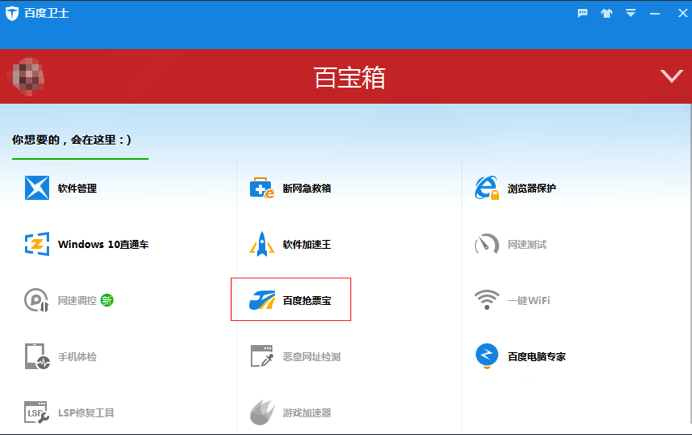Open the skin (shirt) icon in title bar
Screen dimensions: 692x435
(607, 13)
